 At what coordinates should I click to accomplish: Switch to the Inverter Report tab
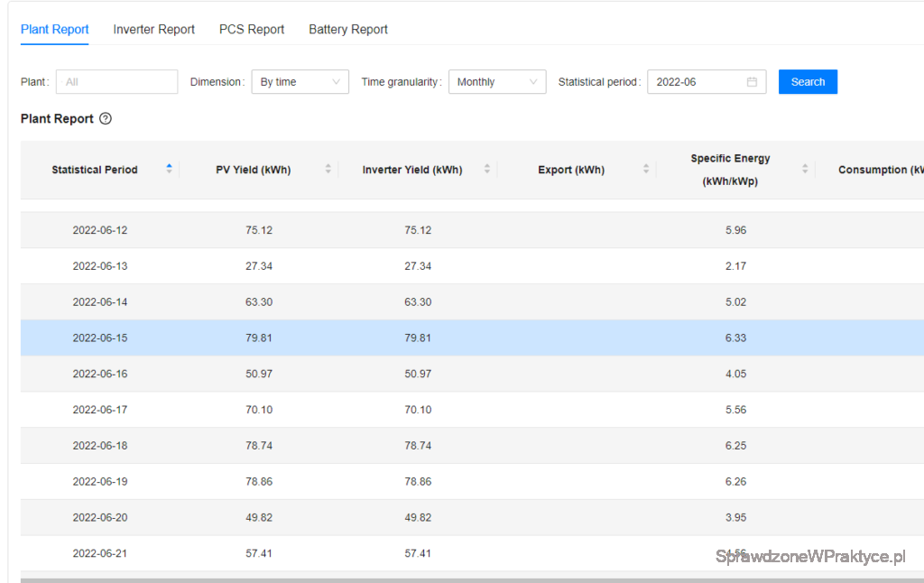[153, 30]
